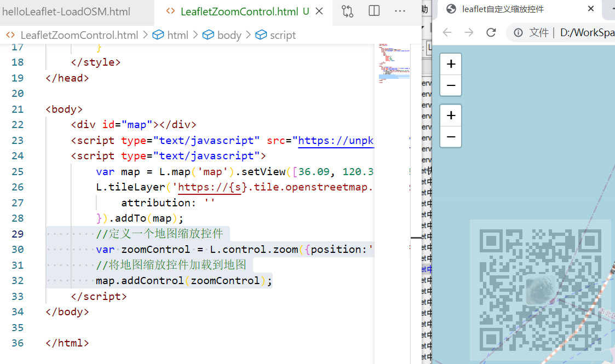Click the code minimap overview
615x364 pixels.
(394, 63)
